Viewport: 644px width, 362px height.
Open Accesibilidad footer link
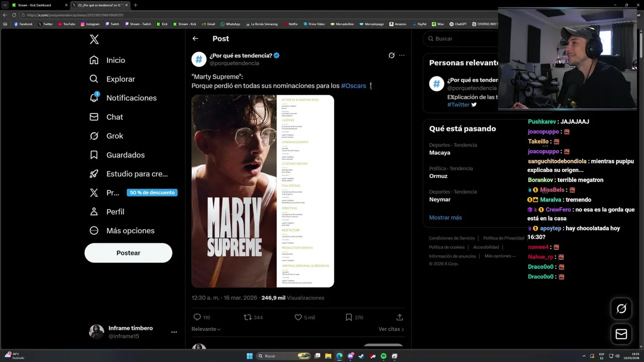coord(486,247)
